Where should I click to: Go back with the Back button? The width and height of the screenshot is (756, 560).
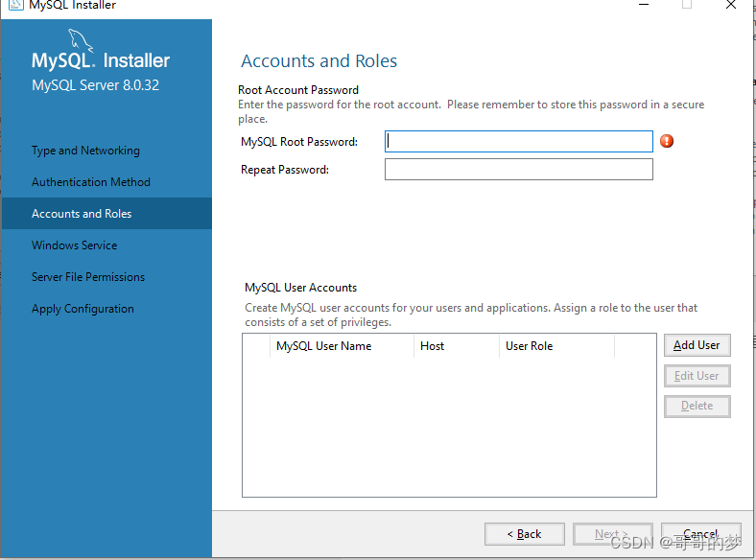point(525,534)
